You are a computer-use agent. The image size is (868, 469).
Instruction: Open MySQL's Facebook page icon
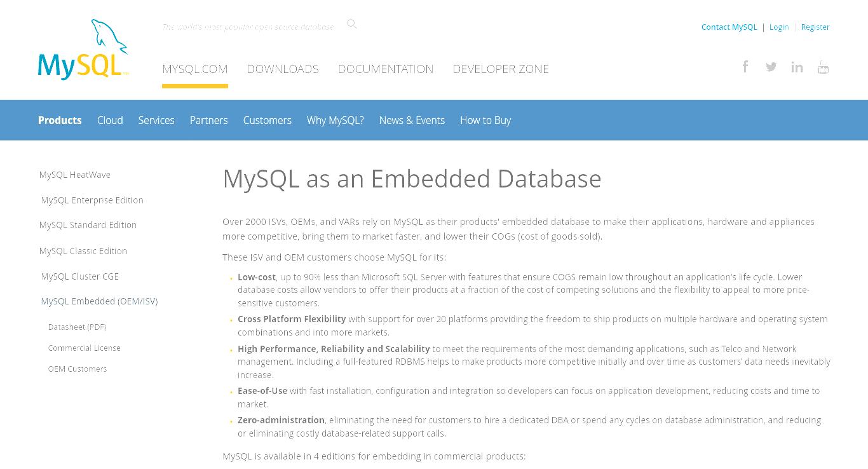745,67
